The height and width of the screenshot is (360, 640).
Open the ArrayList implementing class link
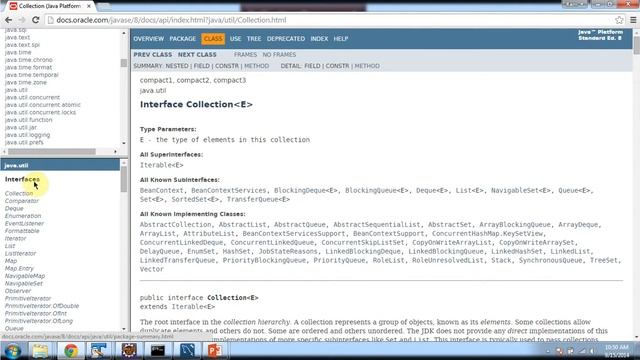click(158, 234)
